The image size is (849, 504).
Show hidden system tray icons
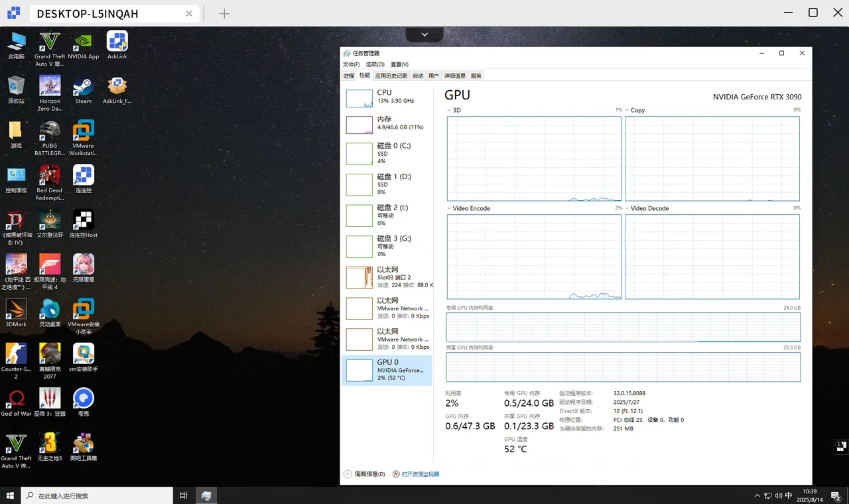click(x=757, y=495)
